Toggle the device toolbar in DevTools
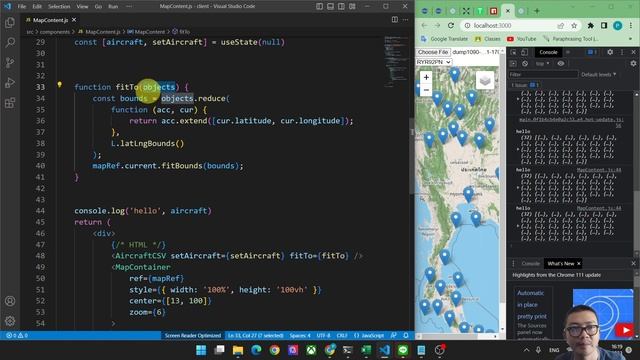The height and width of the screenshot is (360, 640). tap(524, 52)
